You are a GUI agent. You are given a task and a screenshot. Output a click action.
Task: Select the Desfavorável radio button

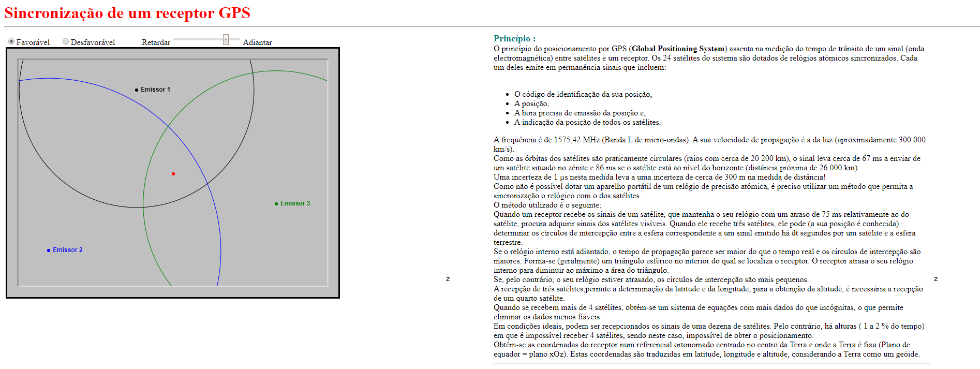click(66, 42)
